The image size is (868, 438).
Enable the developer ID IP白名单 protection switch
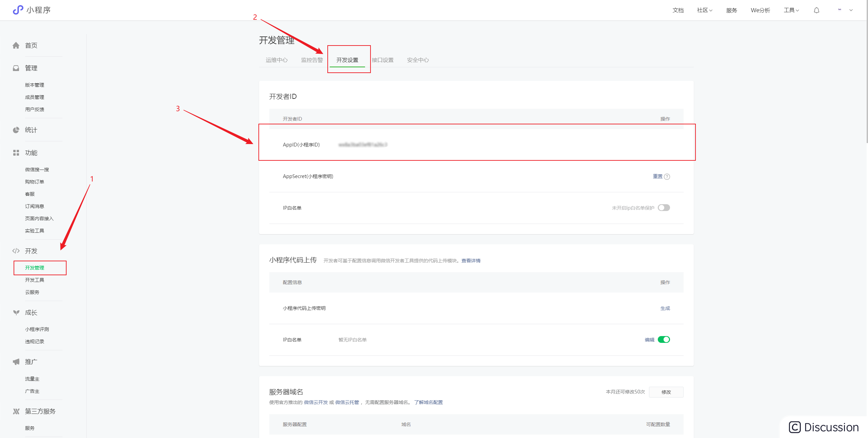point(664,208)
